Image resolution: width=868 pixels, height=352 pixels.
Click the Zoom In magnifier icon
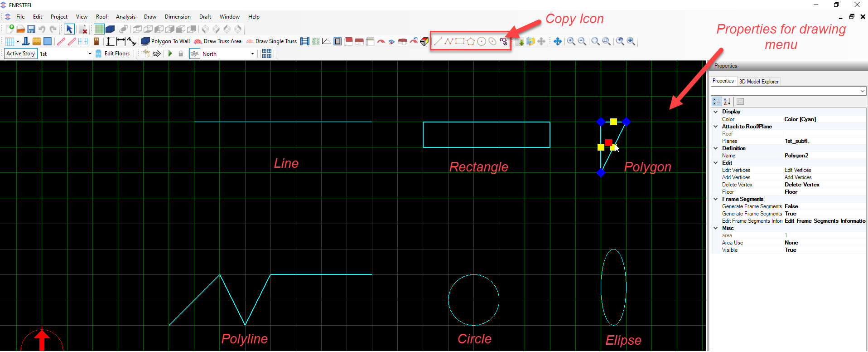[x=571, y=41]
